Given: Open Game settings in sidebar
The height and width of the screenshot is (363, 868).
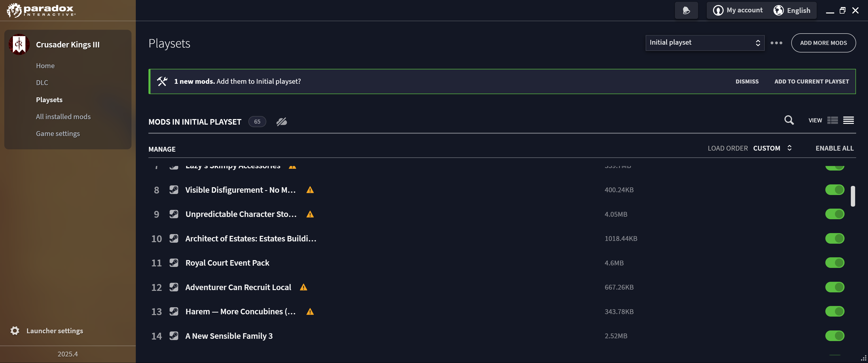Looking at the screenshot, I should click(58, 134).
